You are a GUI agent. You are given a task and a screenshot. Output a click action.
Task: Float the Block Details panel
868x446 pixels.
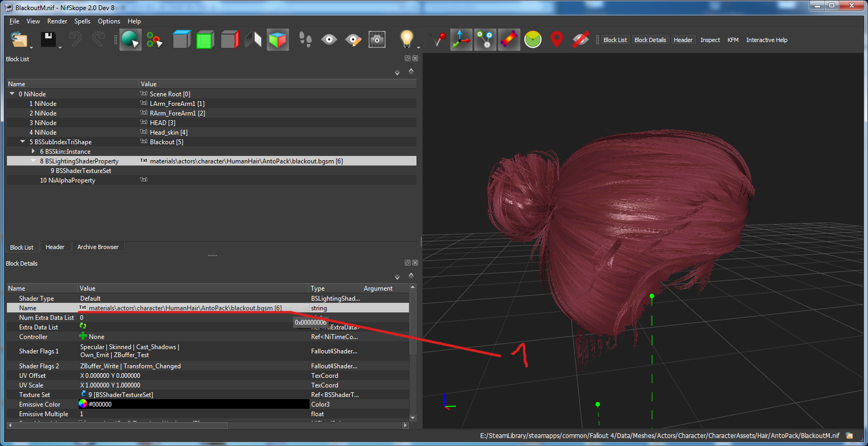click(x=407, y=263)
